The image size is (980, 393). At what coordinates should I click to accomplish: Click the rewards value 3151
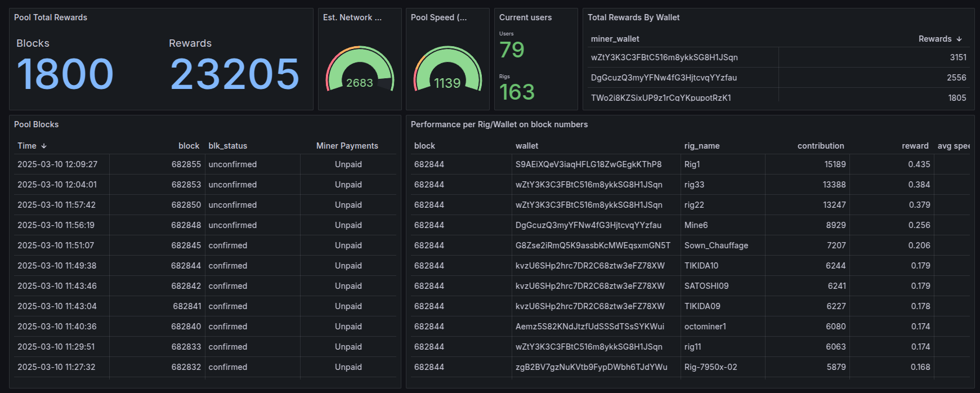point(958,57)
